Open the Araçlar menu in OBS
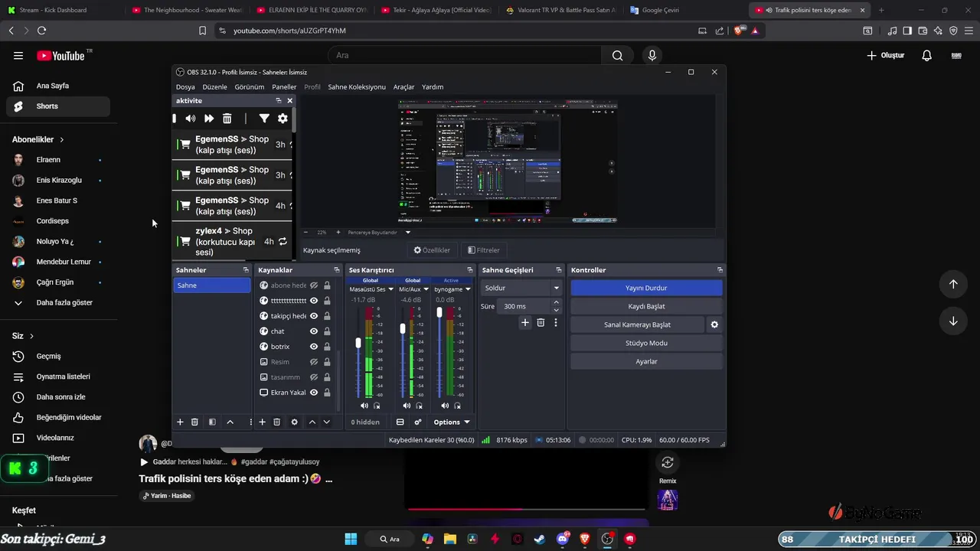This screenshot has width=980, height=551. [403, 87]
